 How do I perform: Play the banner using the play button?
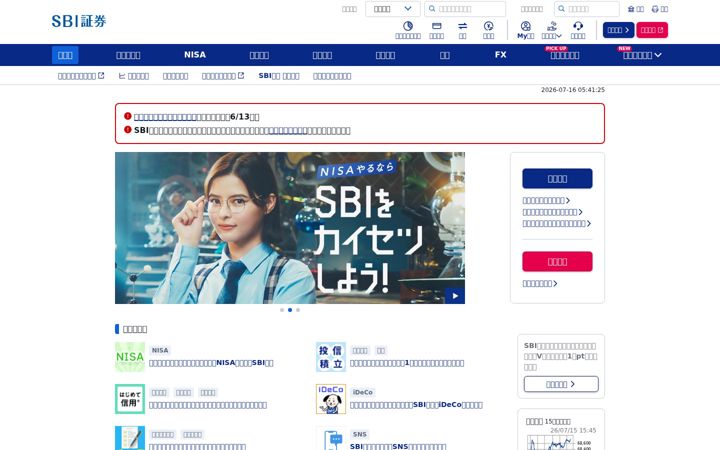pos(455,296)
